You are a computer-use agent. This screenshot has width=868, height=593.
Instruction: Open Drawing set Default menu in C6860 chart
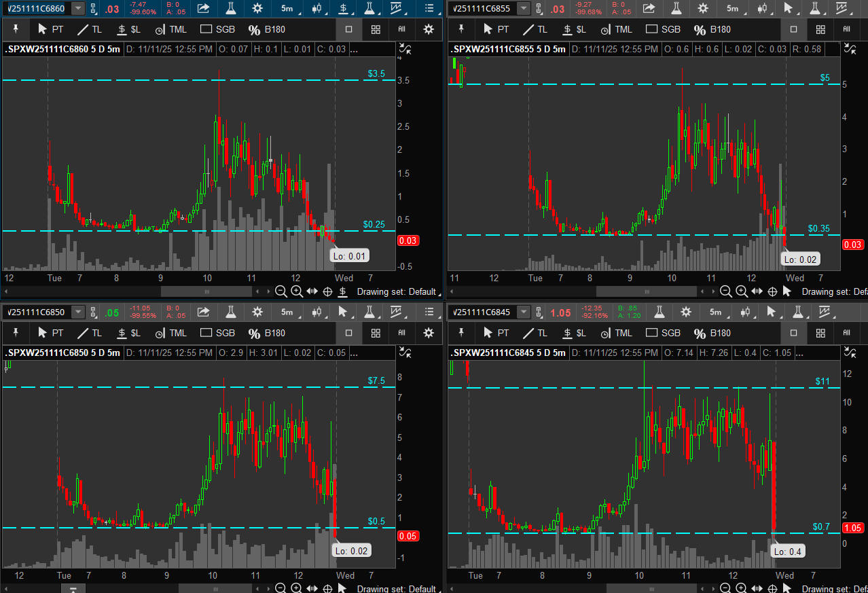(x=396, y=291)
